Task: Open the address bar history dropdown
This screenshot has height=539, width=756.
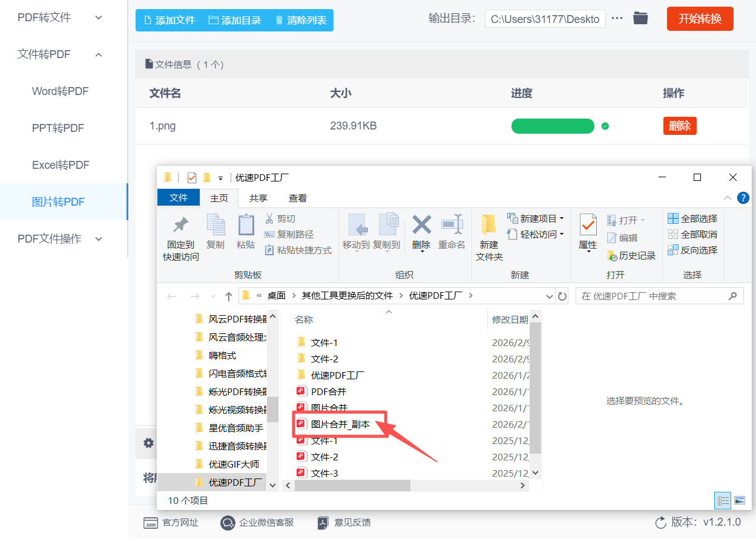Action: click(x=549, y=296)
